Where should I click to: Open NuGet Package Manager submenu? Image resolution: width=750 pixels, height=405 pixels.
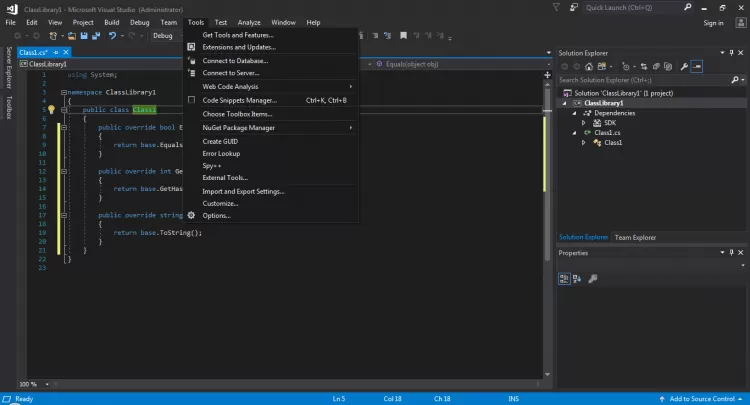[x=239, y=128]
